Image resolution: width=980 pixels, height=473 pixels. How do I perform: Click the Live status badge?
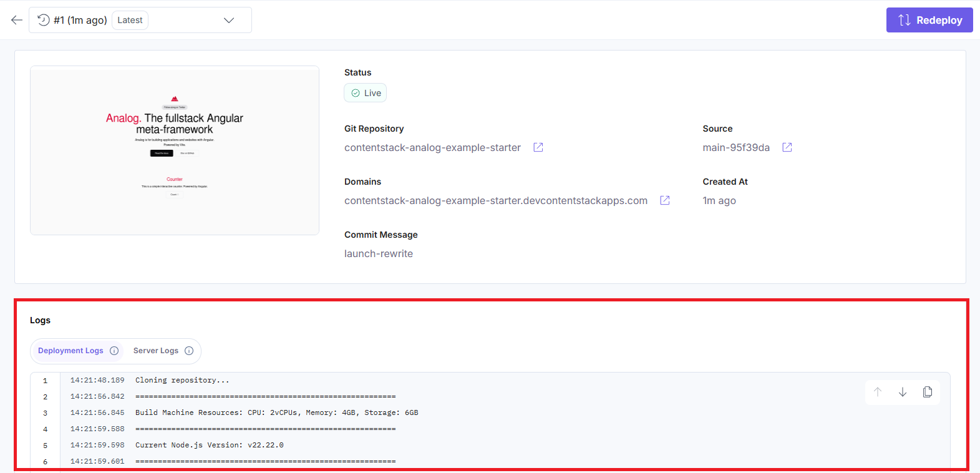(x=366, y=93)
